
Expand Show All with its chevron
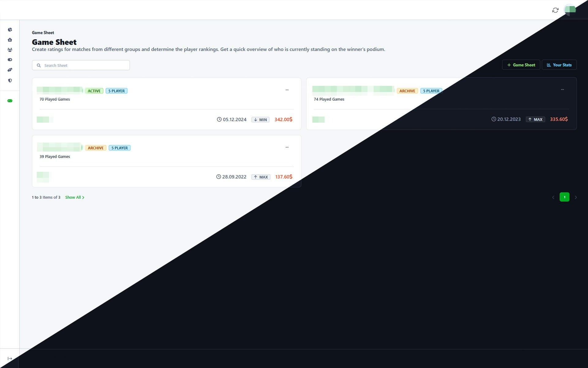coord(74,197)
